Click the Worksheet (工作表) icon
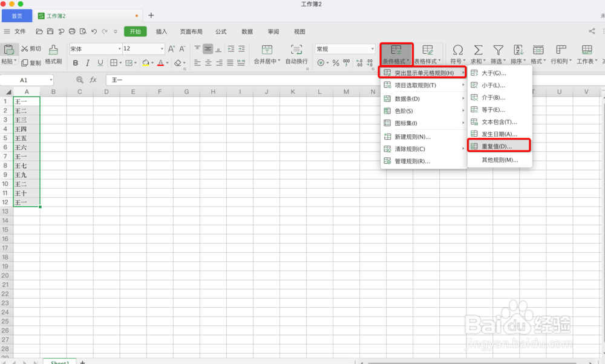Image resolution: width=605 pixels, height=364 pixels. click(x=587, y=50)
